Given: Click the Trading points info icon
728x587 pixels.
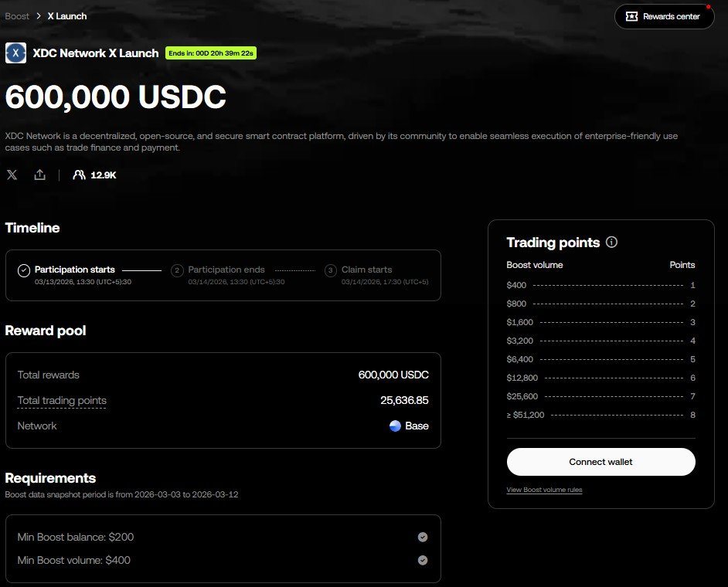Looking at the screenshot, I should [x=612, y=243].
